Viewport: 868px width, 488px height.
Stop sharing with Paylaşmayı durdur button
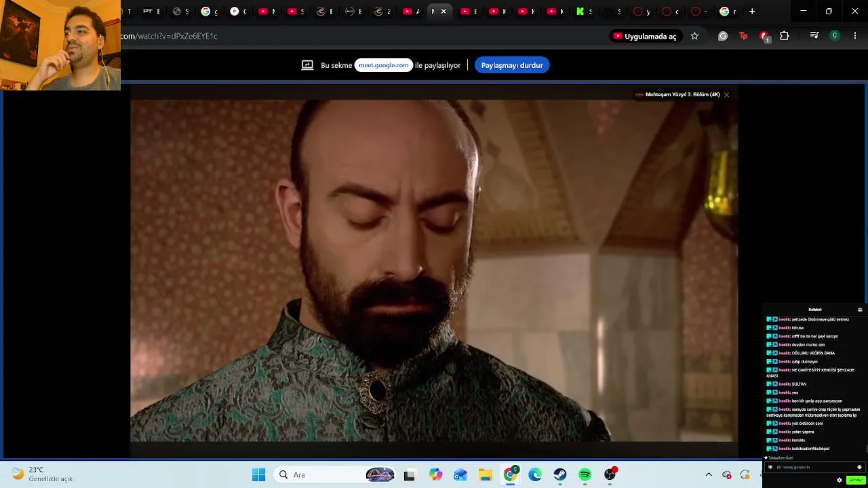click(512, 65)
